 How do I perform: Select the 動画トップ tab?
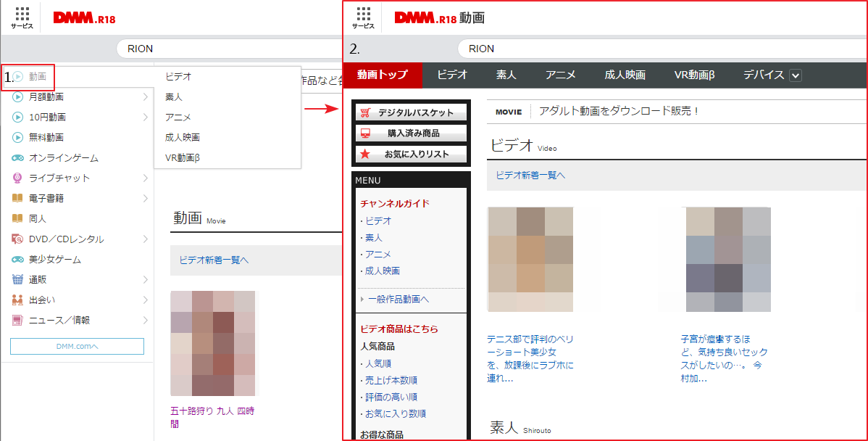click(x=383, y=75)
